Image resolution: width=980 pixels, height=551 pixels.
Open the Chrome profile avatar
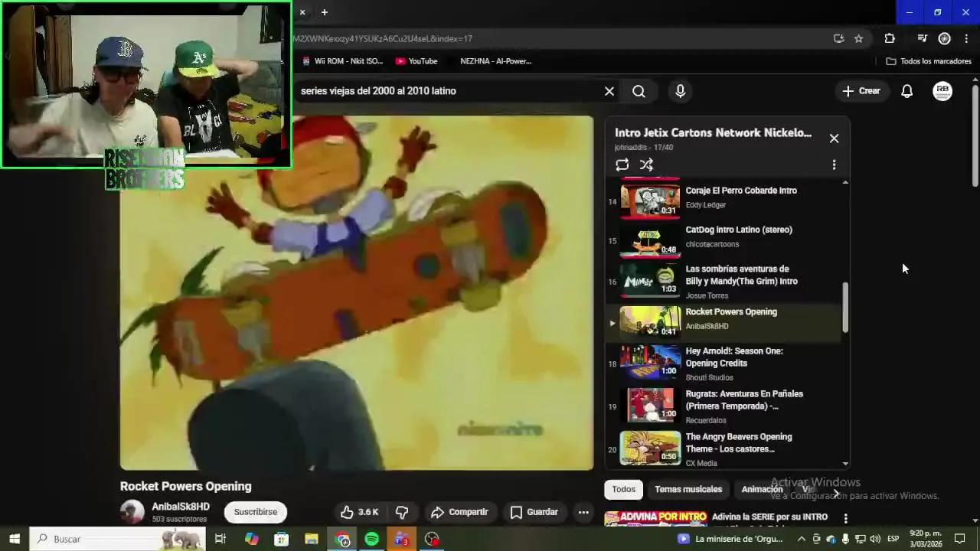coord(944,38)
